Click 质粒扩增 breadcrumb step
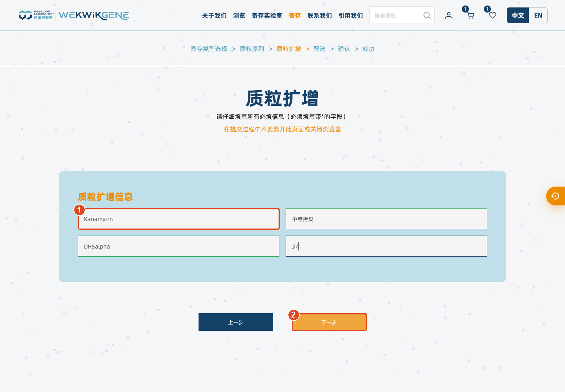 [289, 49]
